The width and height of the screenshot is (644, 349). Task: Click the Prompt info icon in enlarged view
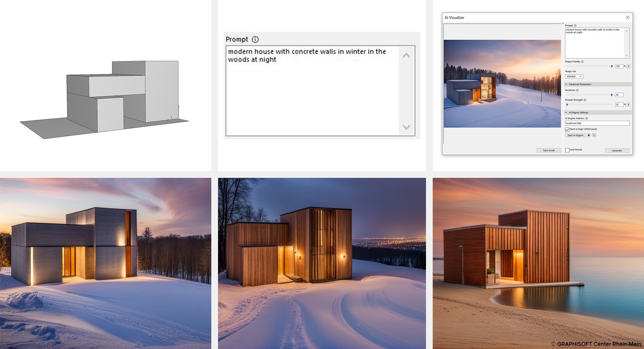coord(255,40)
